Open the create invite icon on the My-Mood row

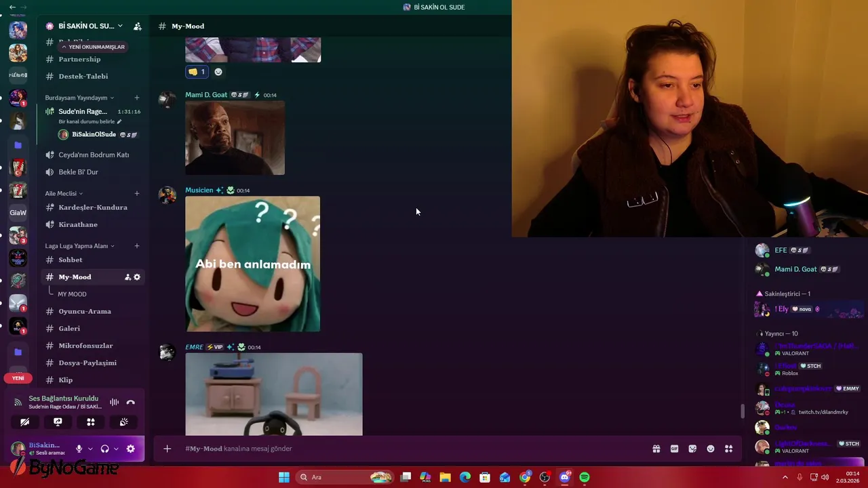click(x=127, y=277)
